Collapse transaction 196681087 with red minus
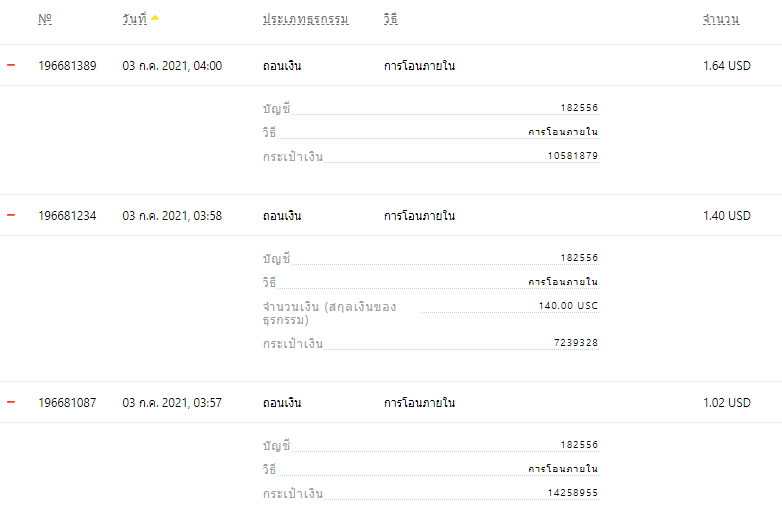The image size is (782, 522). click(11, 402)
